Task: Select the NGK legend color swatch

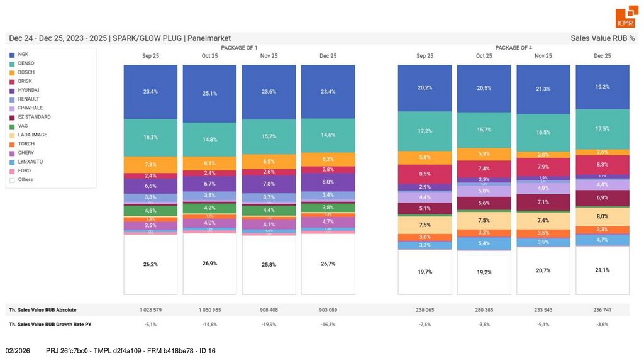Action: point(12,55)
